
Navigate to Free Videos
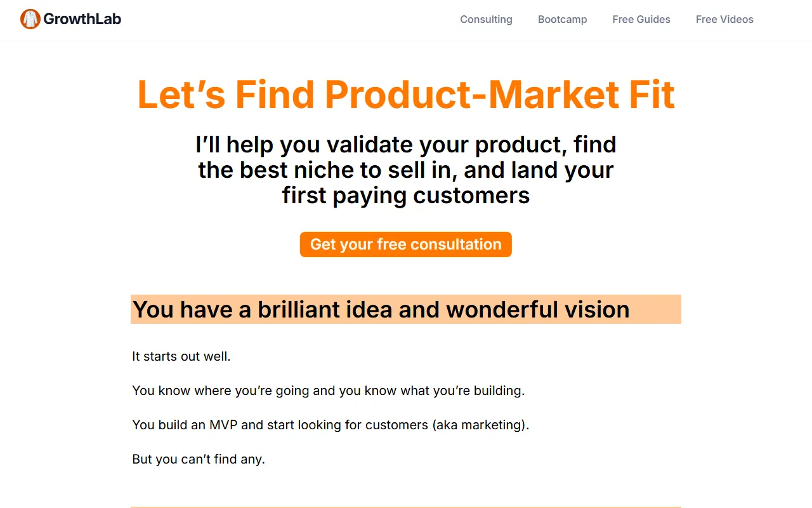(x=724, y=19)
